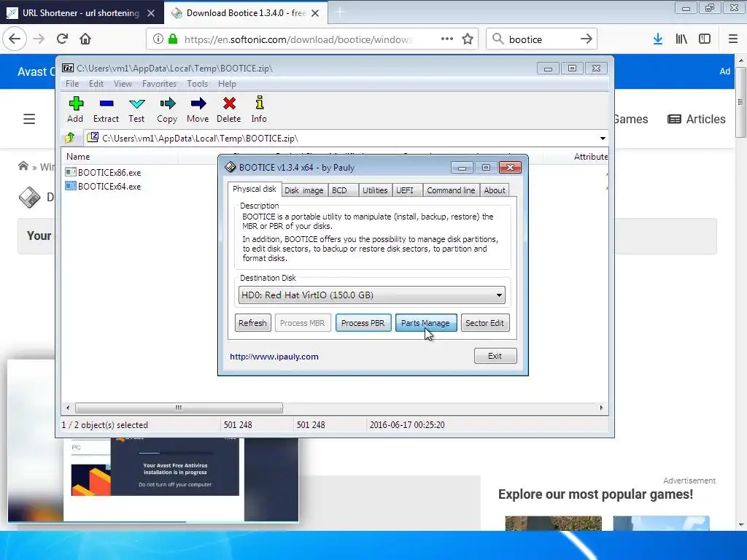Click the Refresh button in BOOTICE
Screen dimensions: 747x560
coord(252,323)
